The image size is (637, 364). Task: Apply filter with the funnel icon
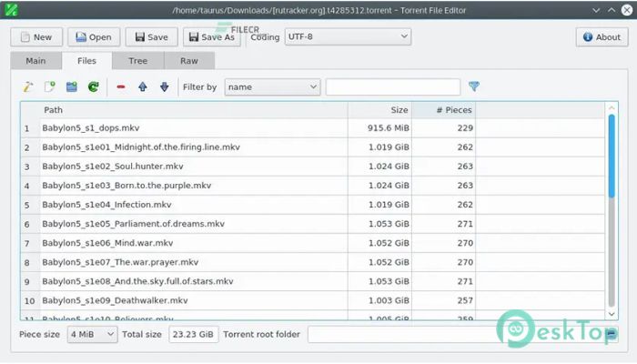[474, 86]
